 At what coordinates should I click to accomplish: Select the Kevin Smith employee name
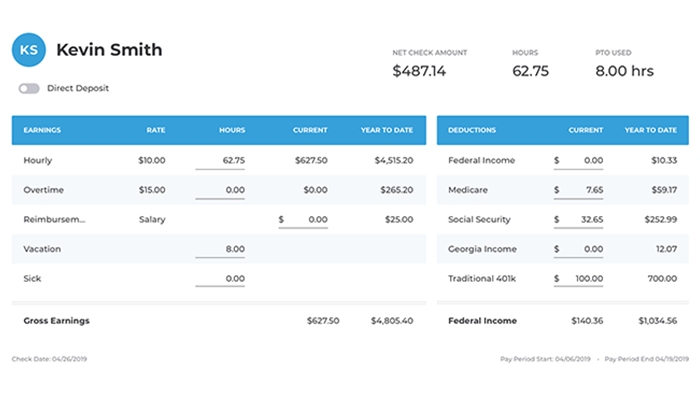(109, 50)
